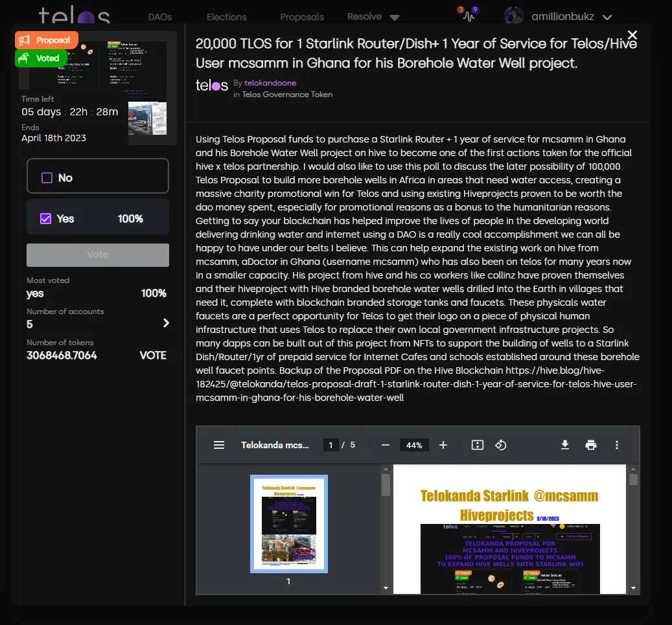The width and height of the screenshot is (672, 625).
Task: Open the telokandaone author link
Action: pos(270,83)
